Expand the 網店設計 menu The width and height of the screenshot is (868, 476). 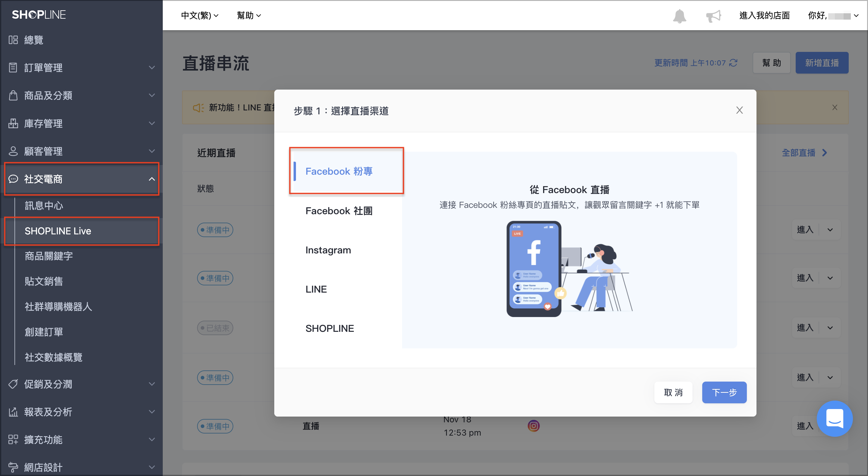152,467
